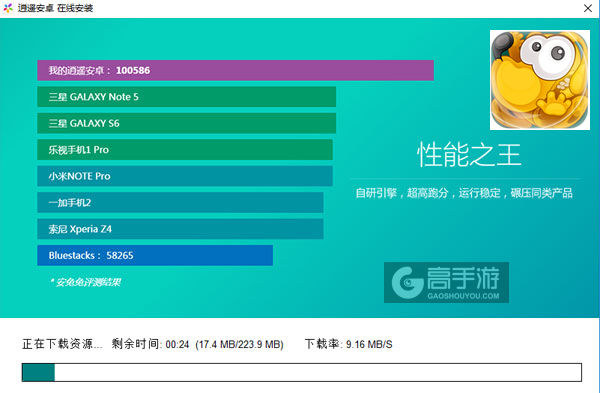The width and height of the screenshot is (600, 393).
Task: Click the yellow frog game icon
Action: tap(540, 80)
